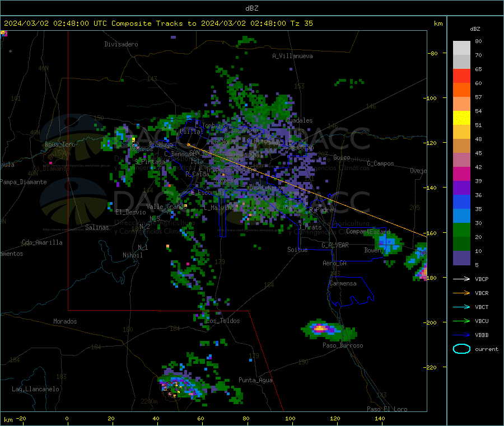The image size is (504, 426).
Task: Click the blue VBBB arrow legend icon
Action: tap(461, 335)
